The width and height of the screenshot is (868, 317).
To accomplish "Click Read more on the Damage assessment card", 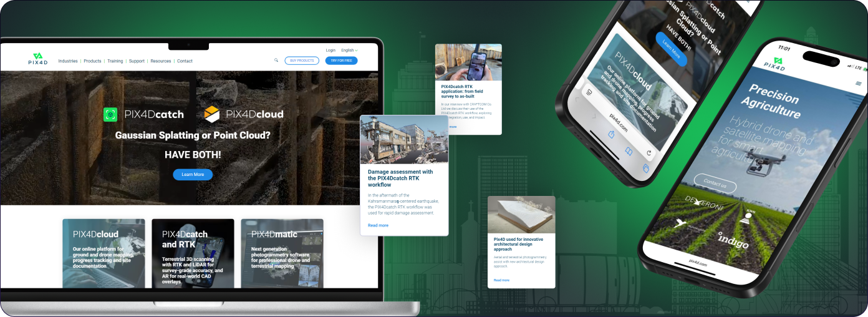I will click(378, 225).
